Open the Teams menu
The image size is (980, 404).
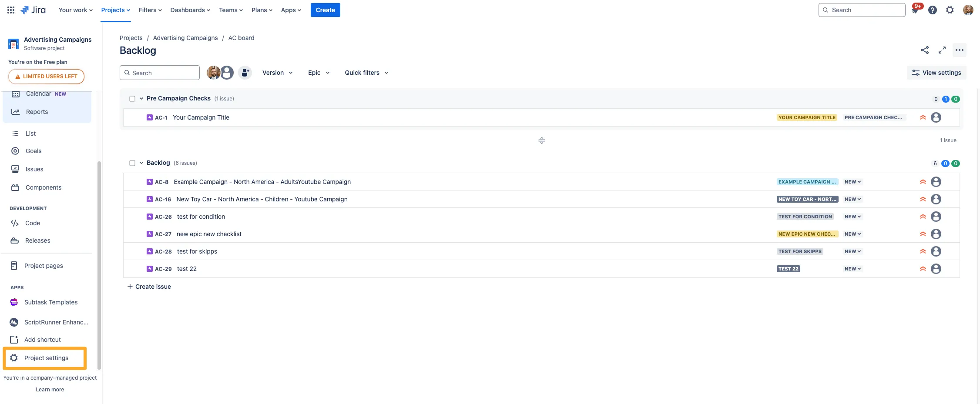coord(231,10)
